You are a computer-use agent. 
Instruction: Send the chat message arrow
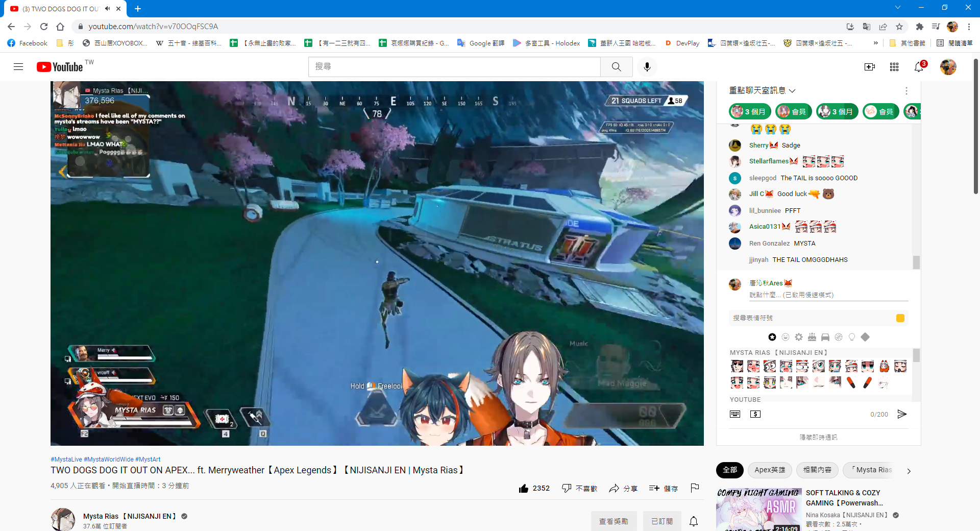pos(902,414)
